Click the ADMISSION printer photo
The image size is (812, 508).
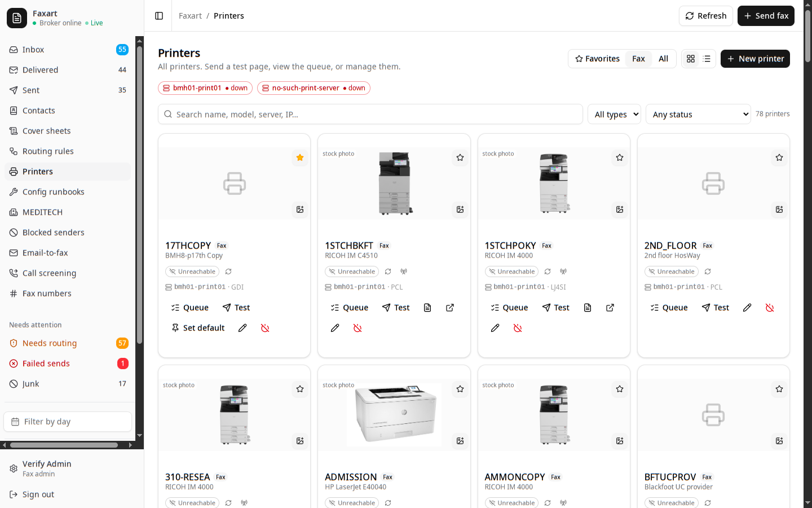coord(394,415)
